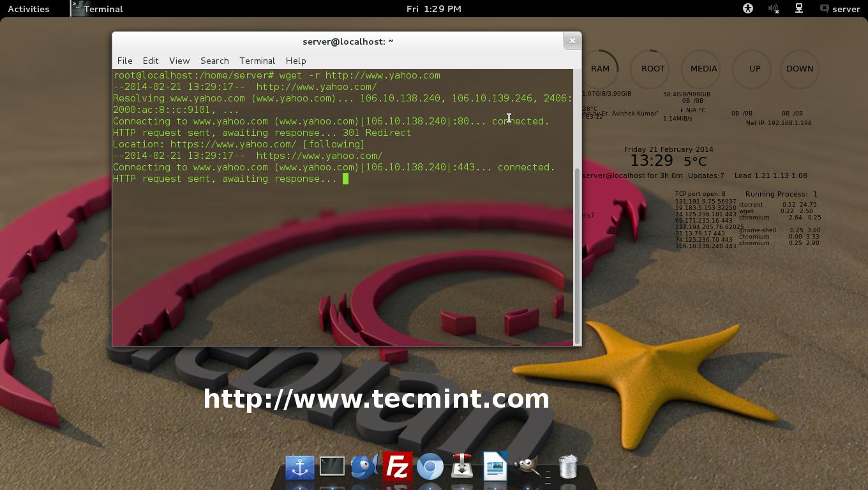868x490 pixels.
Task: Open the File menu in Terminal
Action: click(x=124, y=61)
